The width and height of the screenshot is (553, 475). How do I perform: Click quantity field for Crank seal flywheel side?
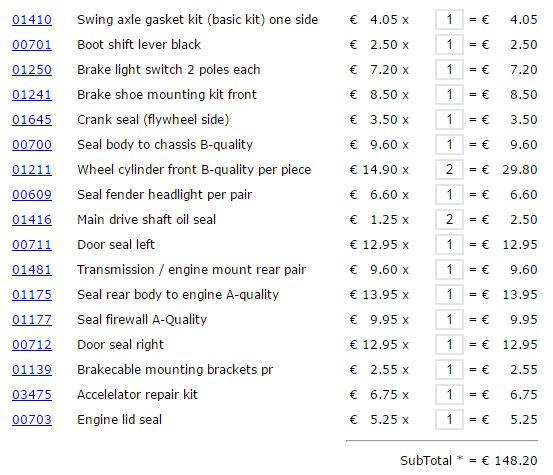pyautogui.click(x=449, y=120)
